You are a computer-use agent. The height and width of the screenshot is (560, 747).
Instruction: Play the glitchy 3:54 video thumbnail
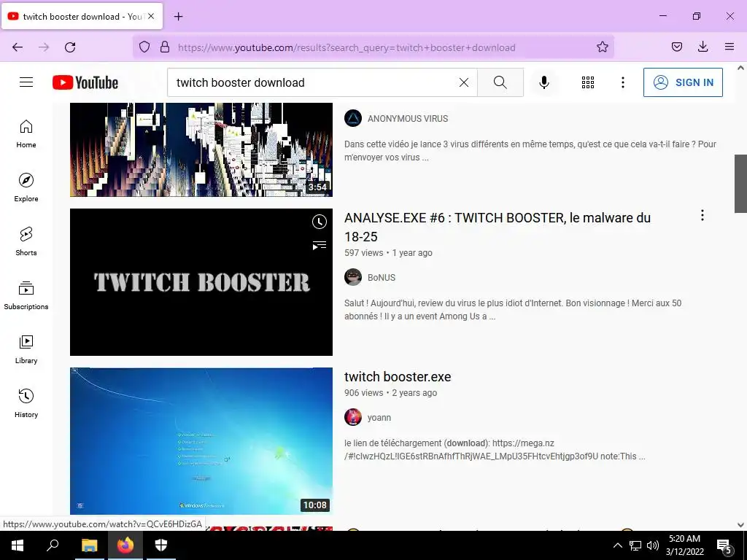[201, 149]
